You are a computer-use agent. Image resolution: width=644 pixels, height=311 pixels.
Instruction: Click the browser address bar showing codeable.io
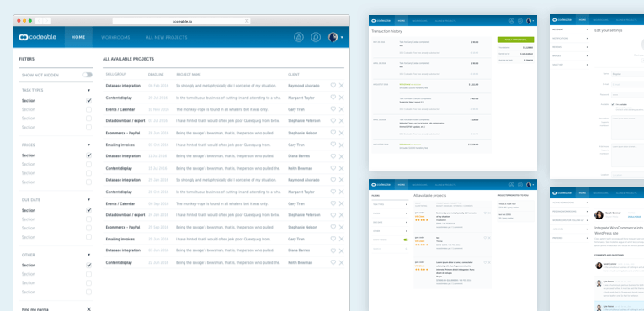point(181,21)
